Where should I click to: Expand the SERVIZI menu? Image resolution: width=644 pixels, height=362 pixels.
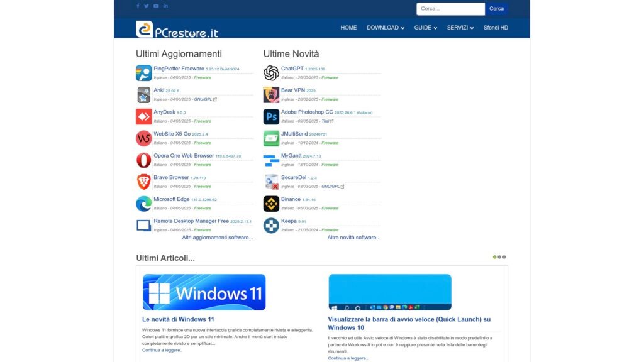tap(460, 28)
